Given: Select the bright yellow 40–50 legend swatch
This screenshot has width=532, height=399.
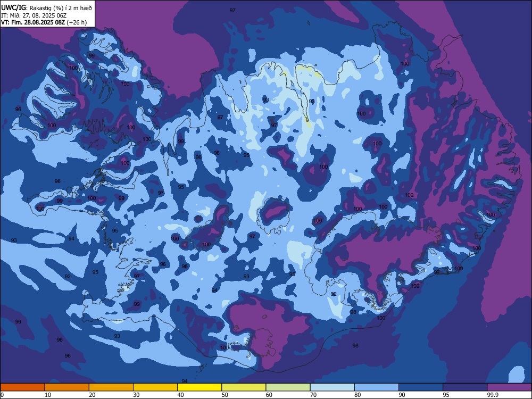Looking at the screenshot, I should [199, 387].
